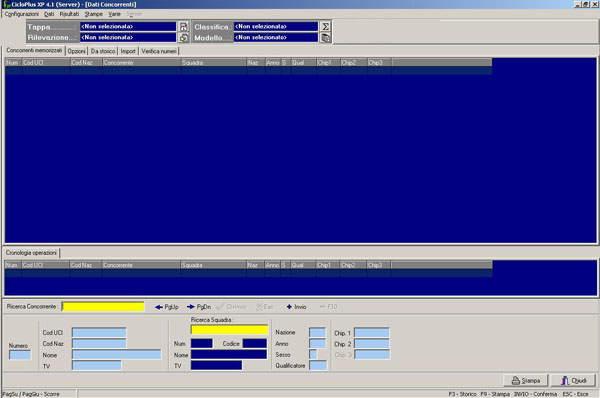Click the dark-blue squadra TV field
Image resolution: width=600 pixels, height=398 pixels.
pyautogui.click(x=217, y=366)
